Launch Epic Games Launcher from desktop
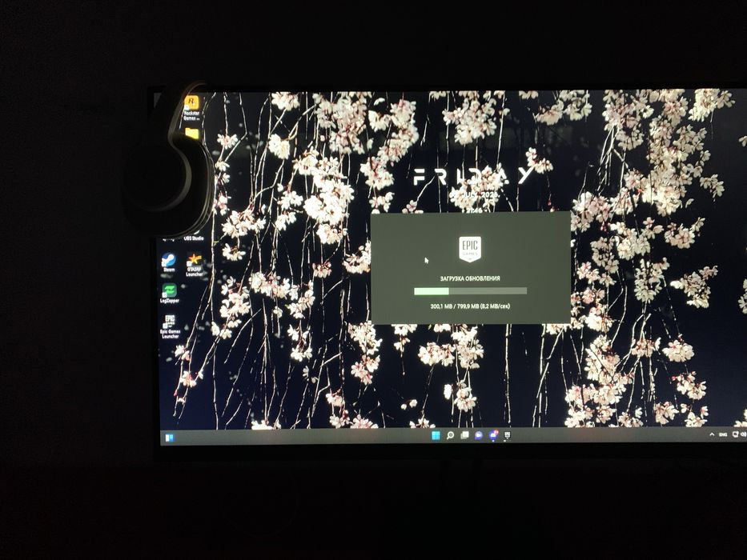The image size is (747, 560). [x=170, y=326]
